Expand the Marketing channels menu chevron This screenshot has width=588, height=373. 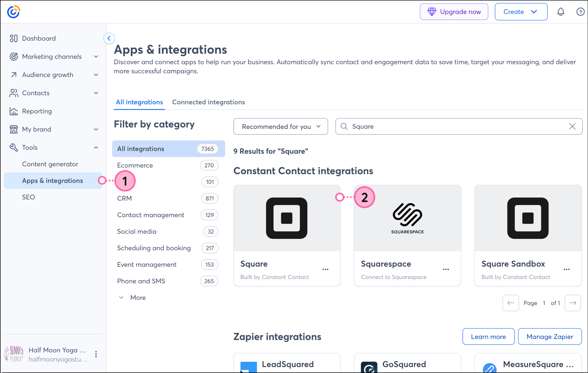coord(96,56)
